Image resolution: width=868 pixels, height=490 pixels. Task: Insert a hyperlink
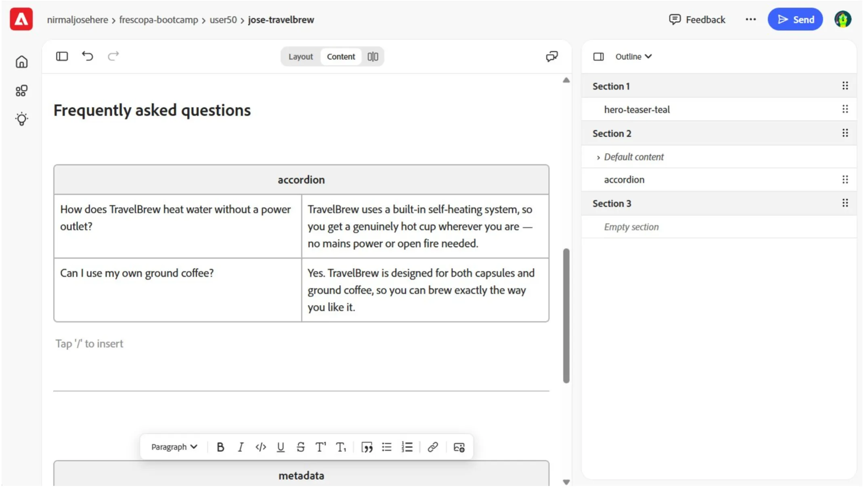(x=433, y=448)
